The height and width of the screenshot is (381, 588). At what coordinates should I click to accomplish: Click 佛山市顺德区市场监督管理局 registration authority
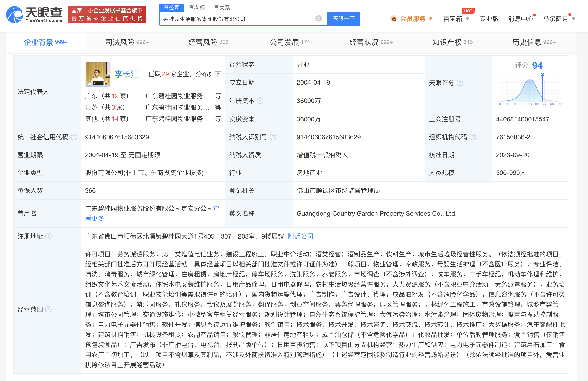coord(338,190)
